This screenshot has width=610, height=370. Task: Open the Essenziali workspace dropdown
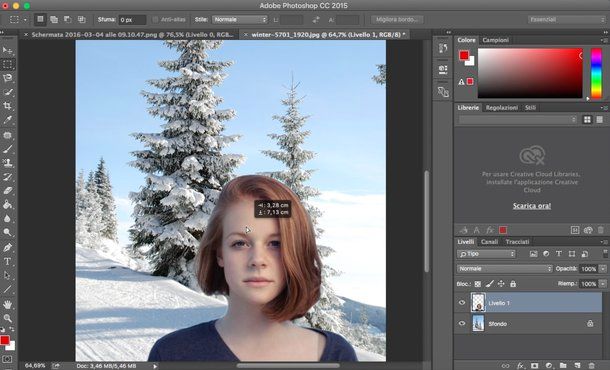pos(566,19)
